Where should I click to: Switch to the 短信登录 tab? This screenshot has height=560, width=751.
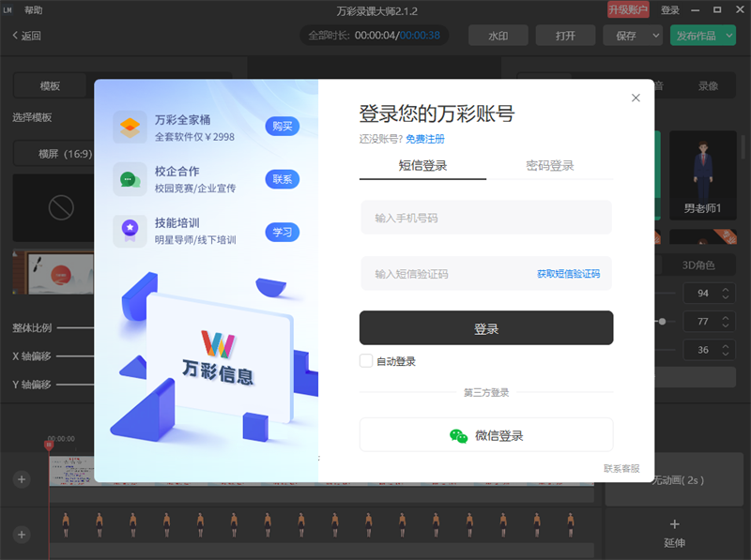click(x=423, y=166)
